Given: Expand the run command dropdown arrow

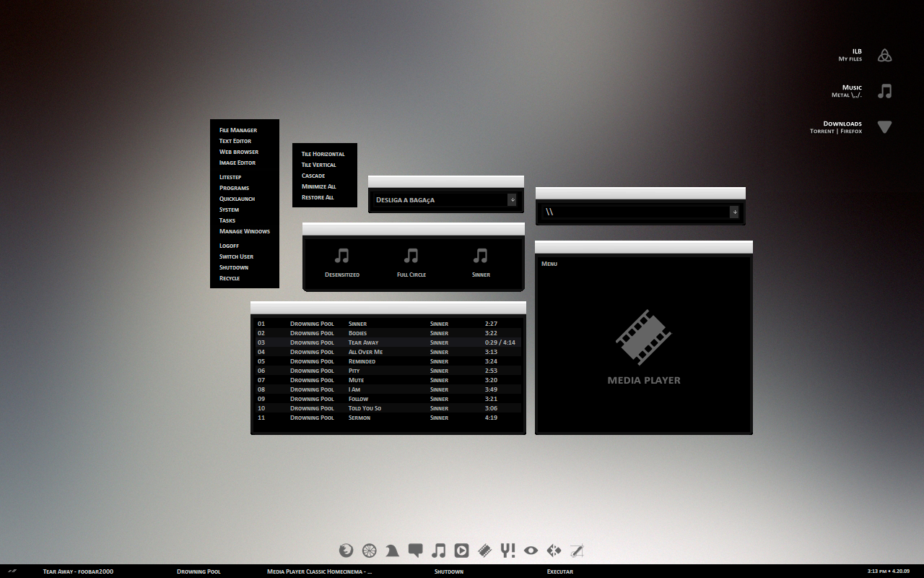Looking at the screenshot, I should tap(734, 212).
